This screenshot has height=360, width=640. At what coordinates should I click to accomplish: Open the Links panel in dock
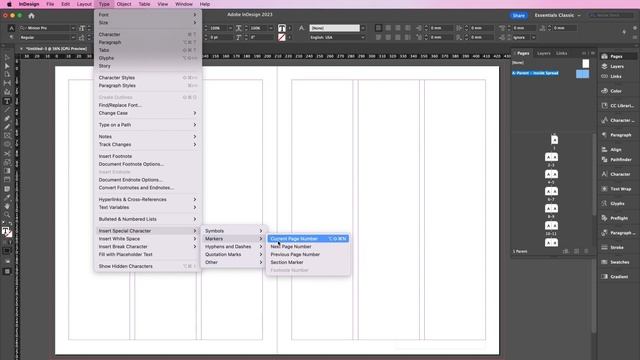click(x=611, y=76)
